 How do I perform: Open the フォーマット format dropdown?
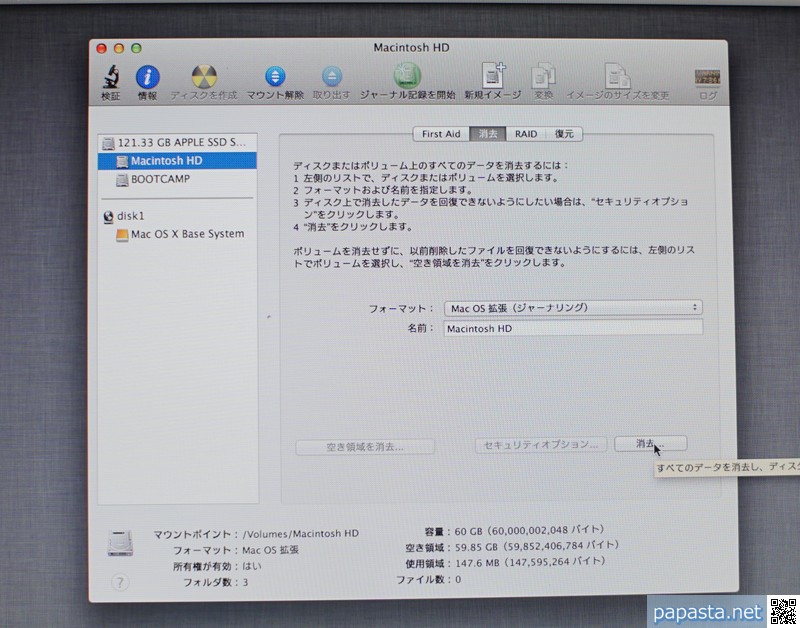coord(573,308)
